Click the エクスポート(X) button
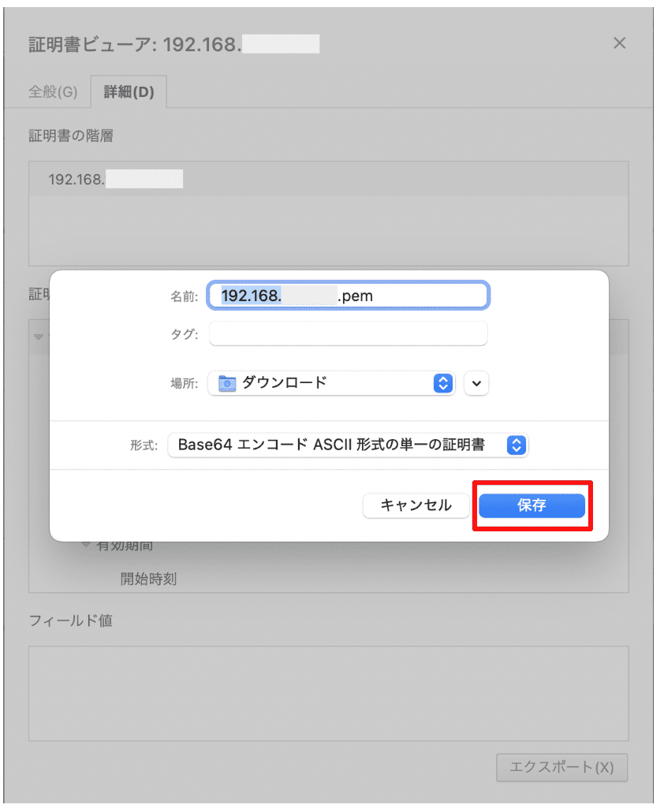This screenshot has width=664, height=812. pos(561,768)
